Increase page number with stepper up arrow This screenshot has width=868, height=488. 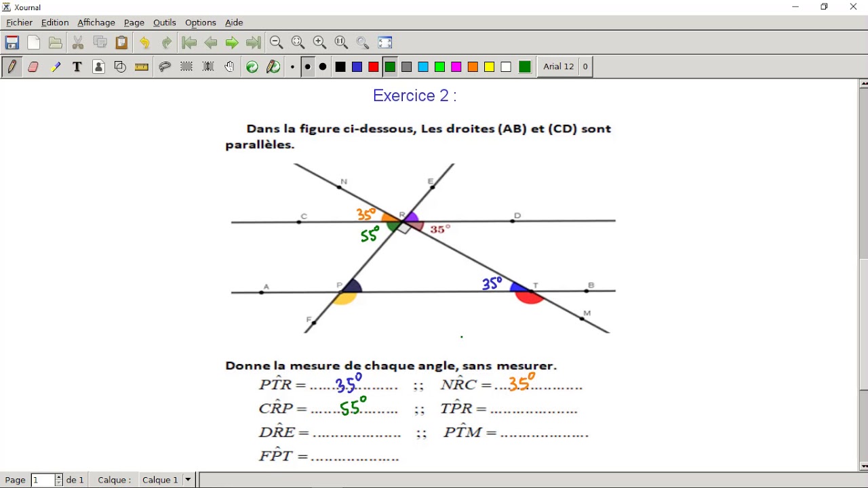(59, 477)
